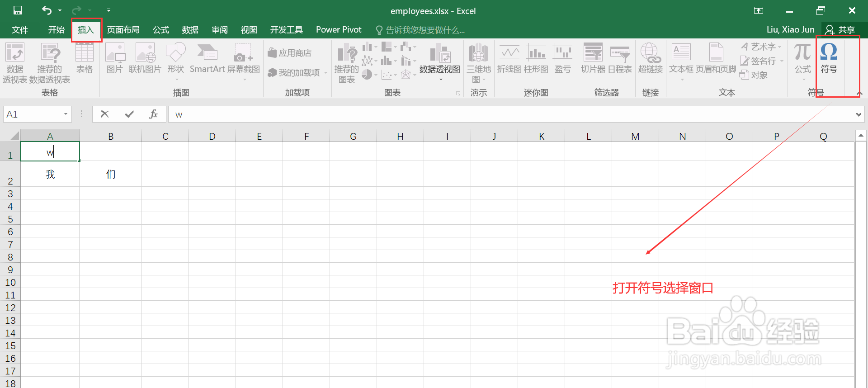Open the Name Box dropdown arrow
The height and width of the screenshot is (388, 868).
click(x=66, y=114)
